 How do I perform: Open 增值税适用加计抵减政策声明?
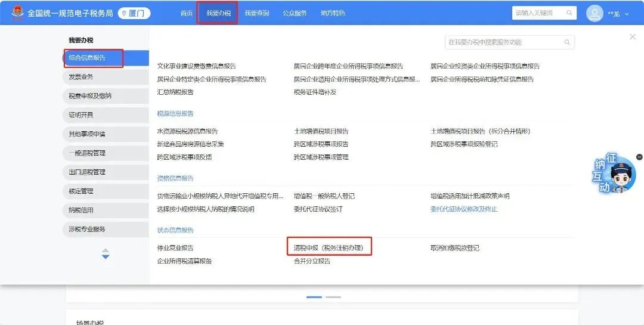(x=470, y=196)
